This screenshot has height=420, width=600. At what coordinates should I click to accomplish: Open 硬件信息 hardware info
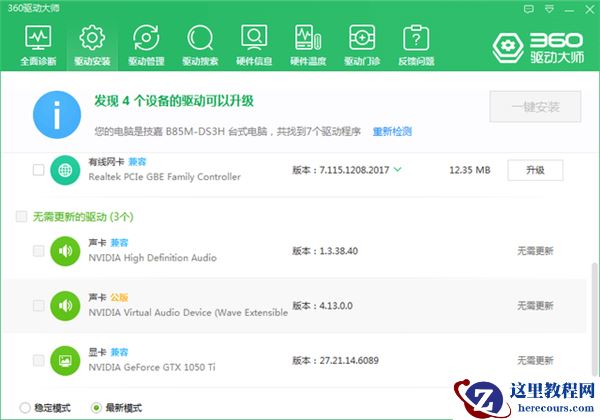point(254,45)
